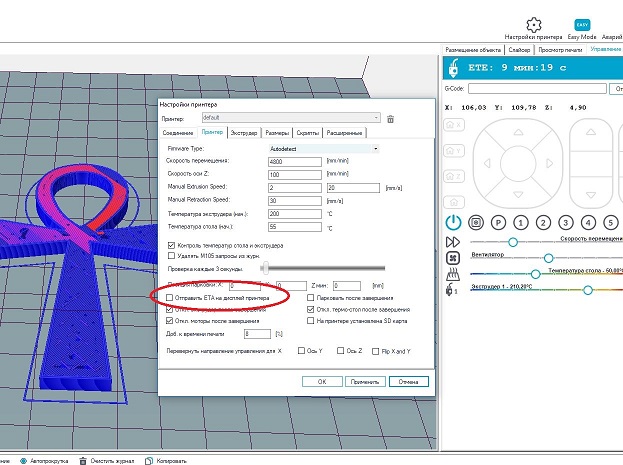Switch to Экструдер tab
623x465 pixels.
click(x=244, y=133)
